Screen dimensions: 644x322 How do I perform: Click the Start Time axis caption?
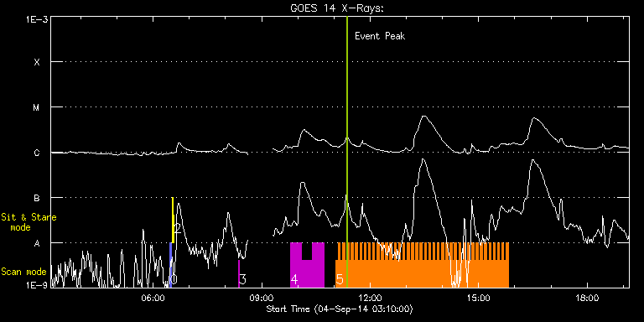(340, 309)
